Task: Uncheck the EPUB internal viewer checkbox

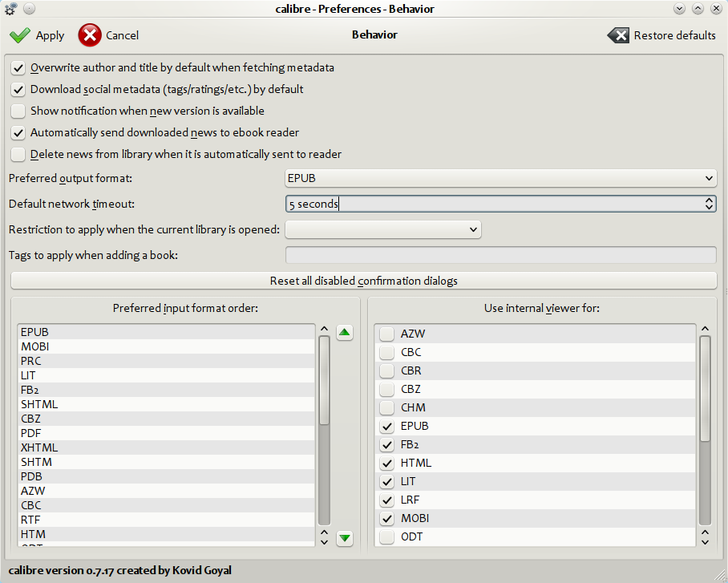Action: (386, 426)
